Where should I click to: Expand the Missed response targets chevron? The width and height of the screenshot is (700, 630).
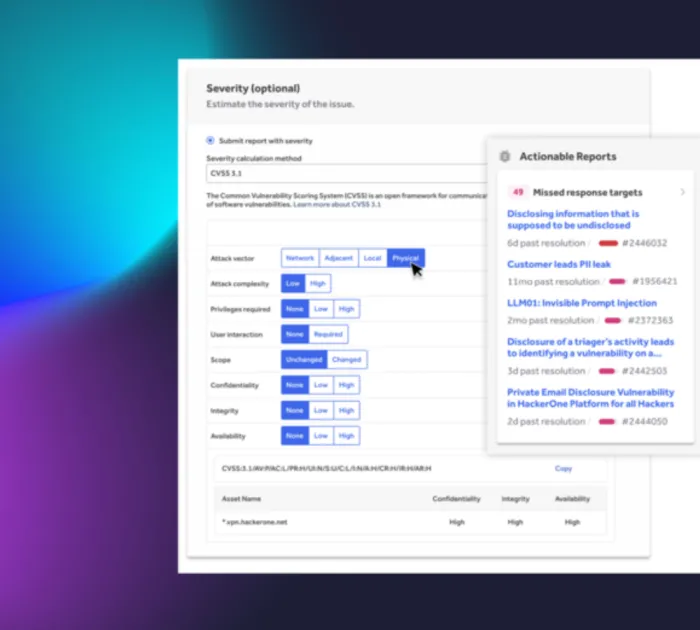pyautogui.click(x=682, y=192)
